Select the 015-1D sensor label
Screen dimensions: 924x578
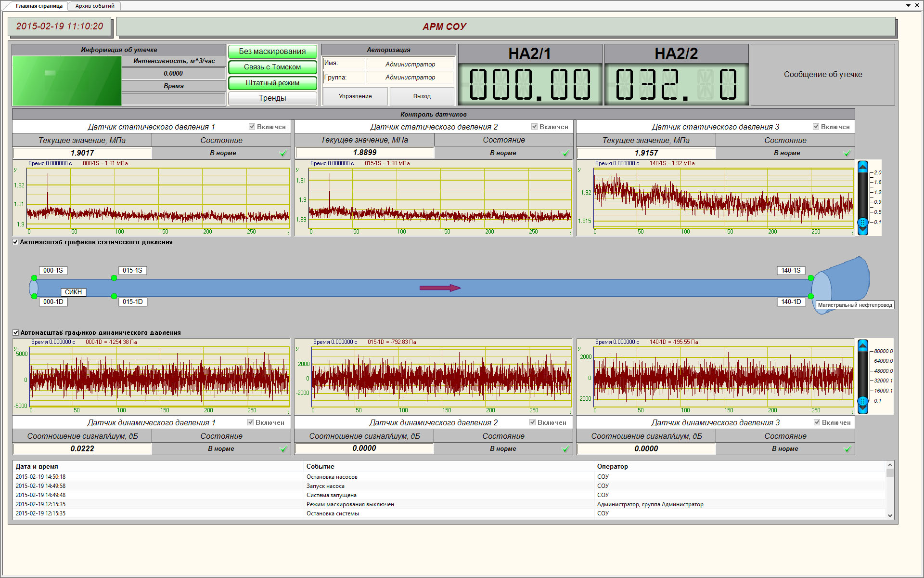(x=132, y=302)
